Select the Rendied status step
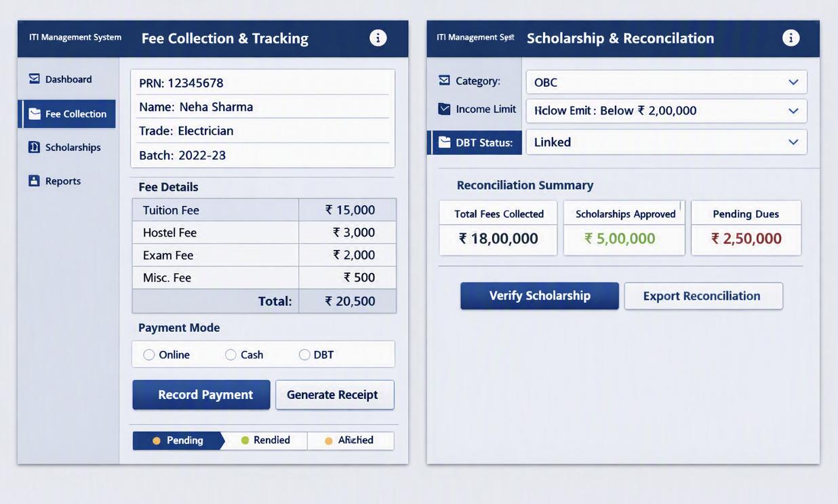Viewport: 838px width, 504px height. pos(266,441)
